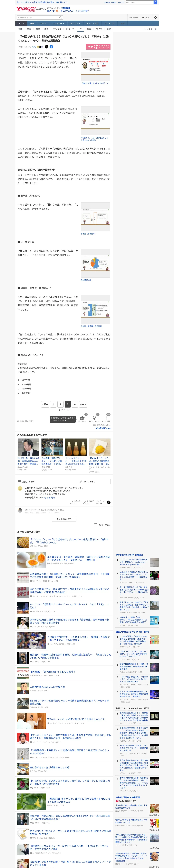Click the コメントを書く button
Image resolution: width=174 pixels, height=868 pixels.
pyautogui.click(x=87, y=481)
